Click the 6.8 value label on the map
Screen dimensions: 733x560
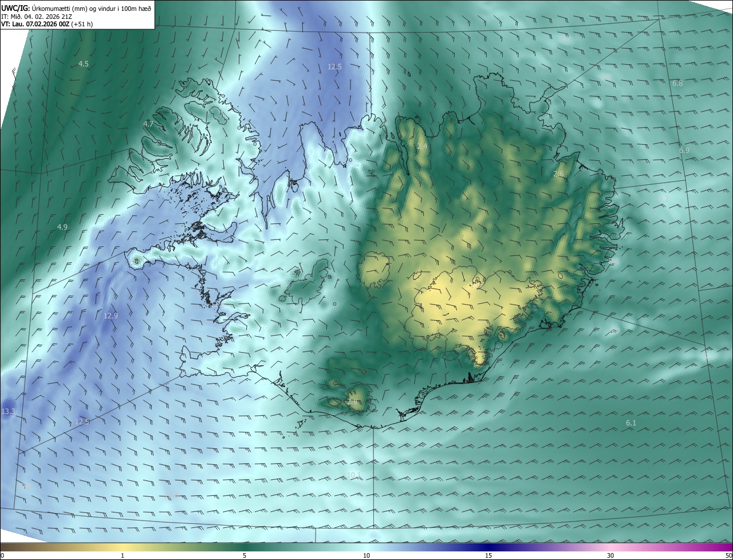(x=677, y=83)
